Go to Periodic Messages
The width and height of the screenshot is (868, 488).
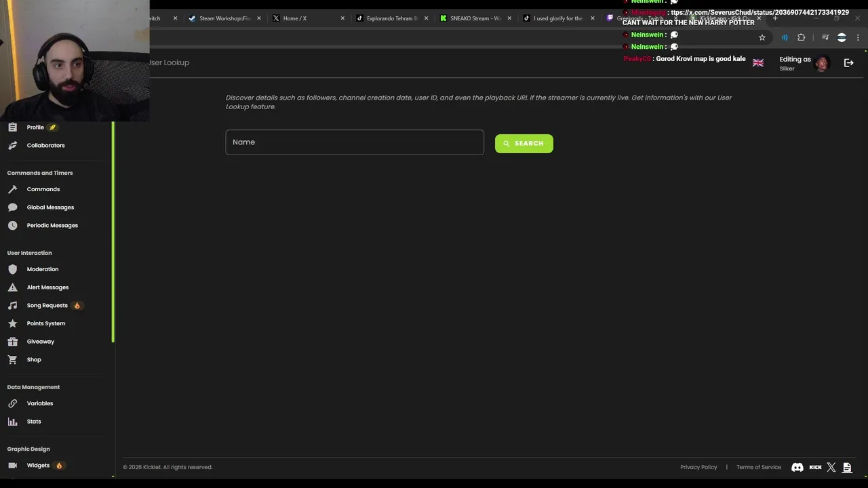[x=52, y=225]
